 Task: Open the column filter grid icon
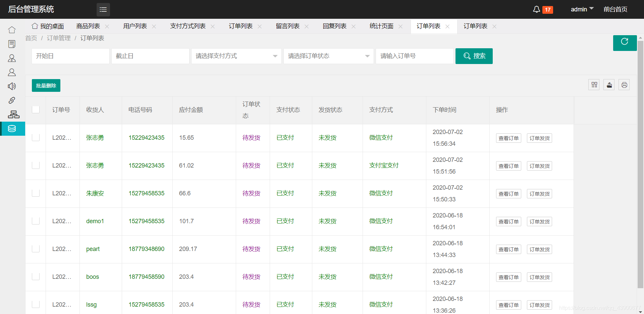[x=594, y=85]
